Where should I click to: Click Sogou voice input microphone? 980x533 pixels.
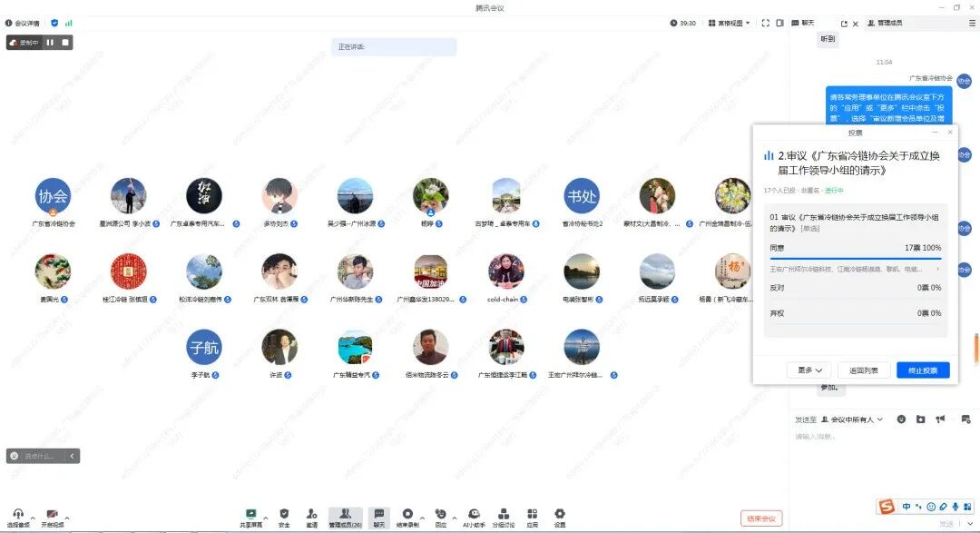955,507
